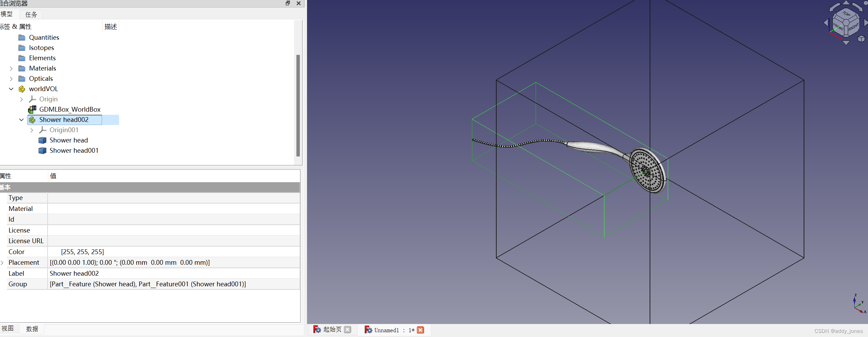This screenshot has width=868, height=337.
Task: Click the Origin axes icon in the tree
Action: [32, 99]
